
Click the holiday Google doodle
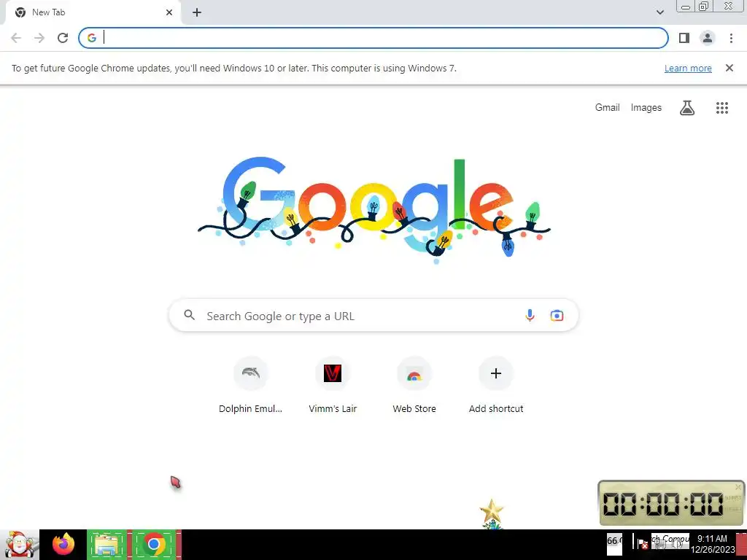374,209
